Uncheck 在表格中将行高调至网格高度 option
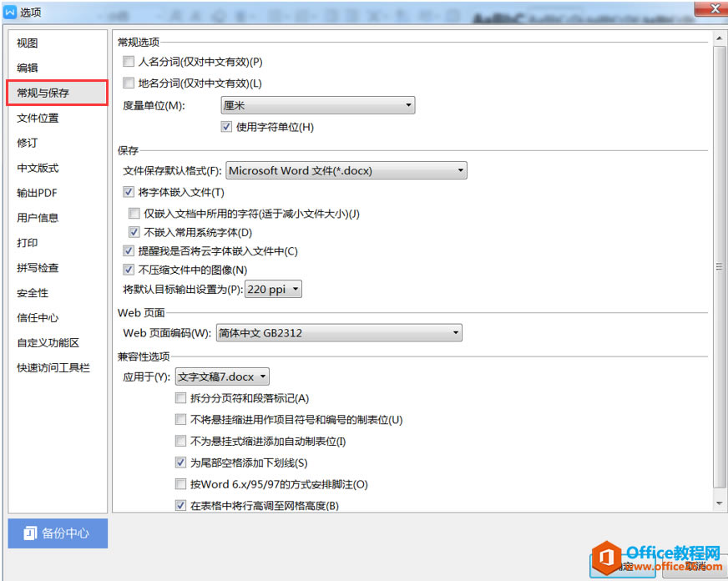This screenshot has width=728, height=581. pyautogui.click(x=180, y=505)
